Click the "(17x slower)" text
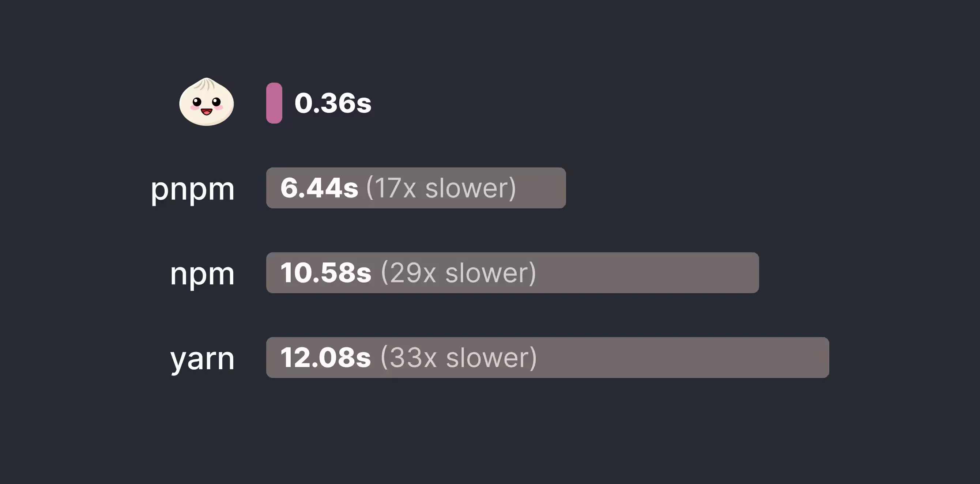The image size is (980, 484). [441, 188]
